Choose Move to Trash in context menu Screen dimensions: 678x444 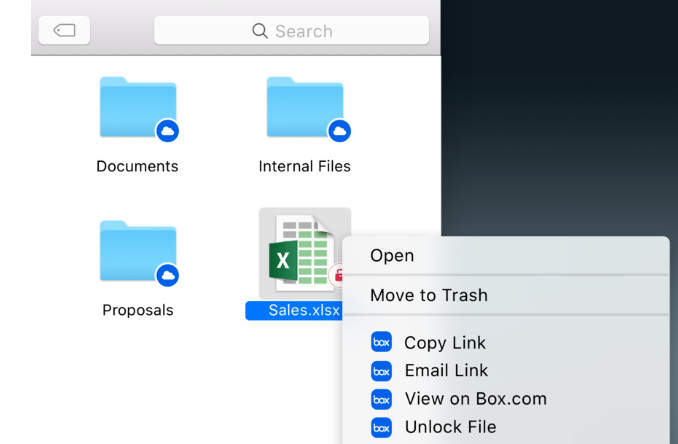[x=429, y=295]
